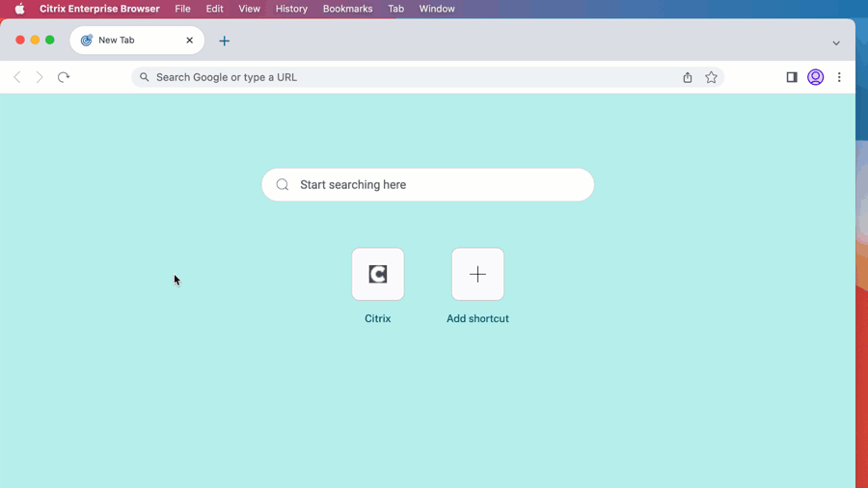The image size is (868, 488).
Task: Click the magnifier in page search box
Action: point(283,185)
